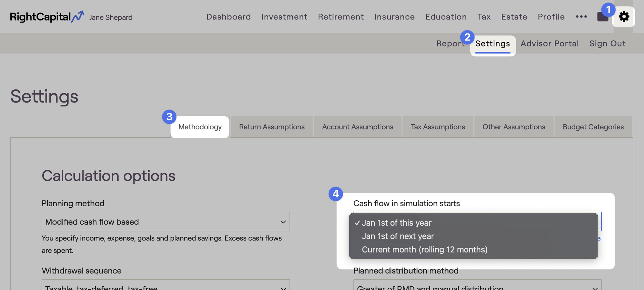This screenshot has height=290, width=644.
Task: Open the Retirement menu
Action: tap(341, 17)
